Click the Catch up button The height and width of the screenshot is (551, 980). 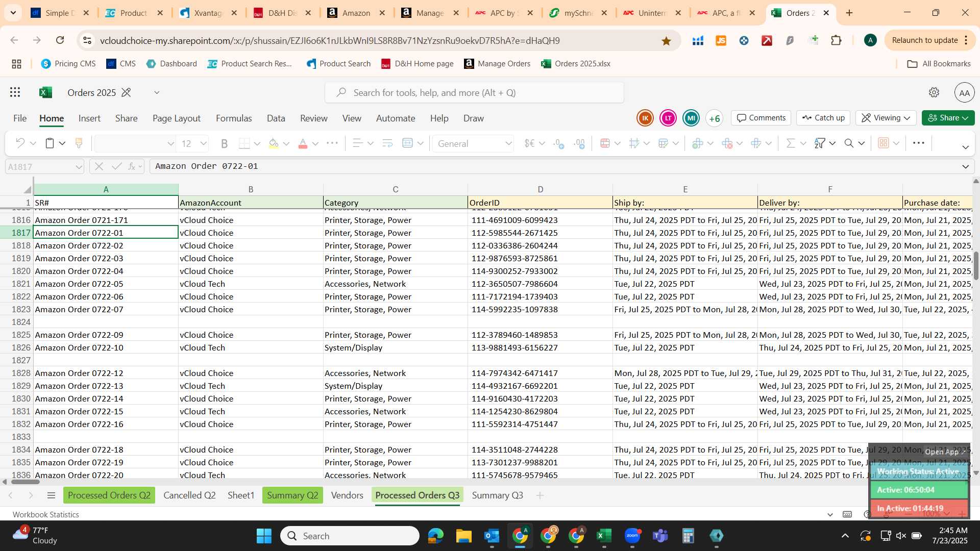[x=823, y=118]
